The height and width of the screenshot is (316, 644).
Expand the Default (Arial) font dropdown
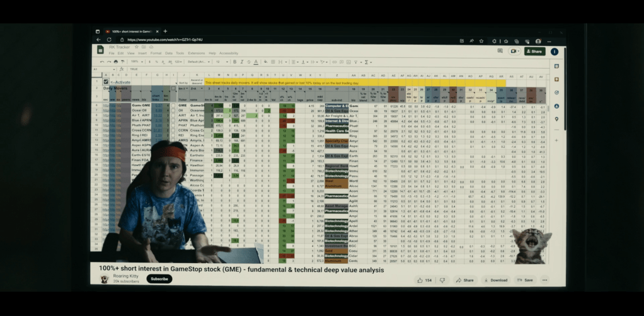click(x=197, y=62)
